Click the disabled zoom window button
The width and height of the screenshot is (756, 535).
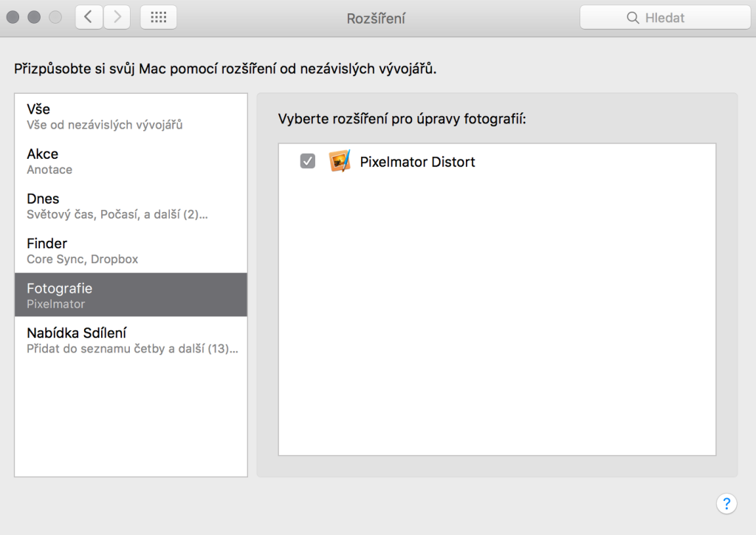point(55,18)
